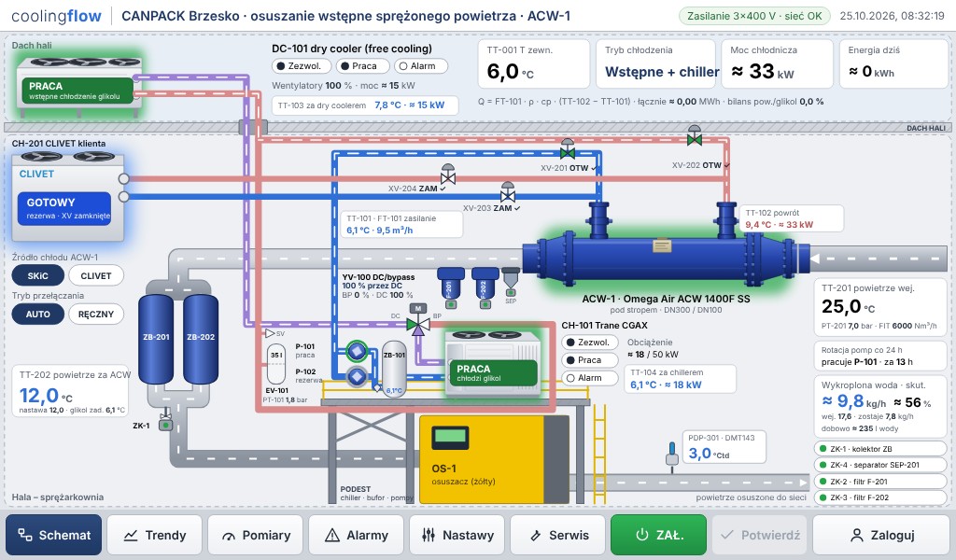Viewport: 956px width, 560px height.
Task: Click the CH-101 Zezwol. indicator
Action: (x=590, y=343)
